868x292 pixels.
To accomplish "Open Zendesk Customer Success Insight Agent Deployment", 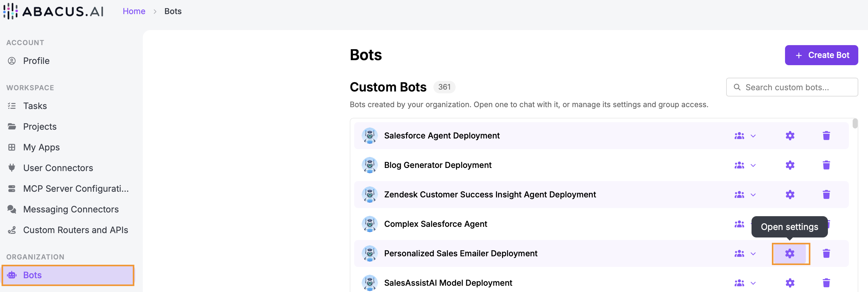I will pos(490,195).
